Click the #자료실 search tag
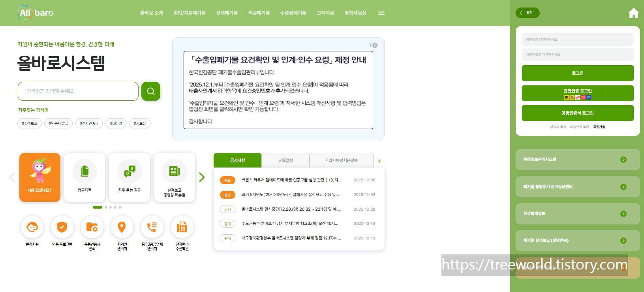Image resolution: width=644 pixels, height=292 pixels. tap(140, 123)
